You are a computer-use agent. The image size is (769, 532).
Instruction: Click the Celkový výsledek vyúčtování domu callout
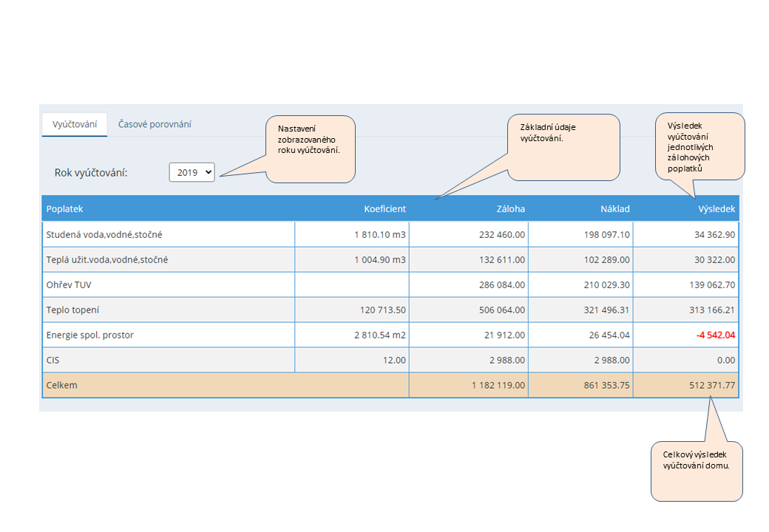tap(697, 471)
